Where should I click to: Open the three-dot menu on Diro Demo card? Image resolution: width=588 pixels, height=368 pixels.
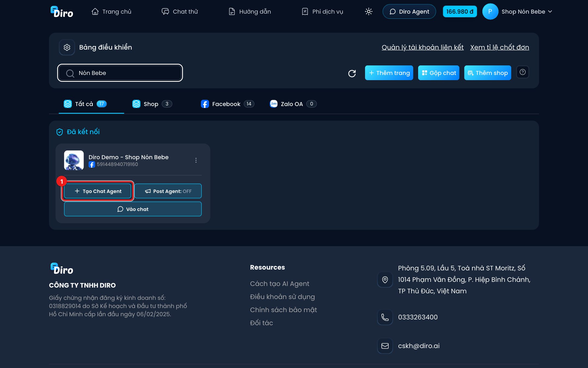point(196,160)
